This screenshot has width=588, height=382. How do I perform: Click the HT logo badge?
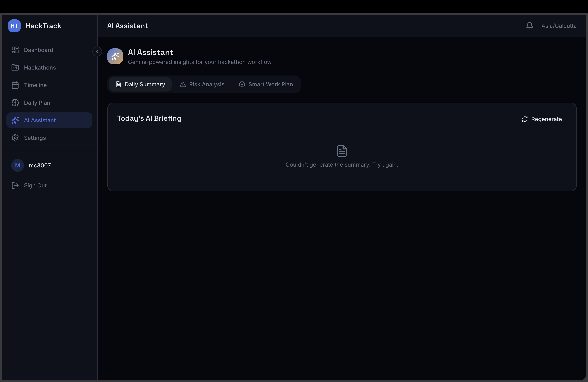click(x=14, y=26)
